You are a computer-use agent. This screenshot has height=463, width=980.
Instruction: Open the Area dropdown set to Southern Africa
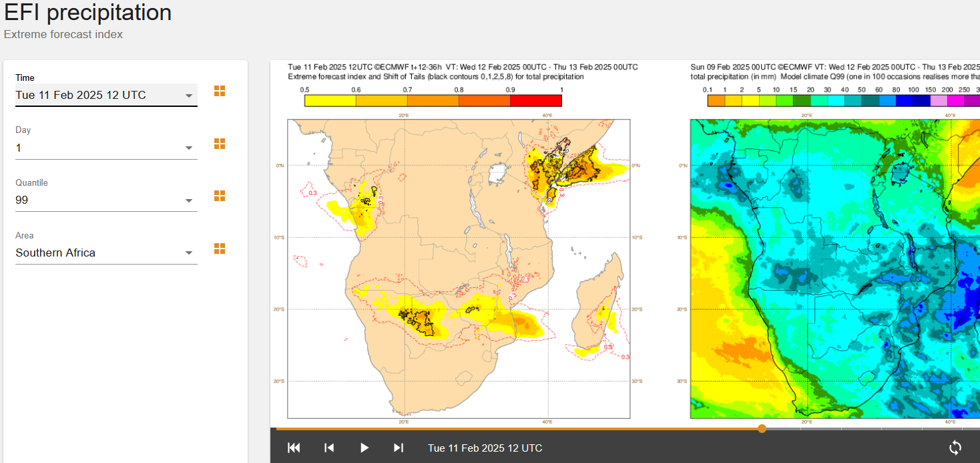[x=106, y=253]
